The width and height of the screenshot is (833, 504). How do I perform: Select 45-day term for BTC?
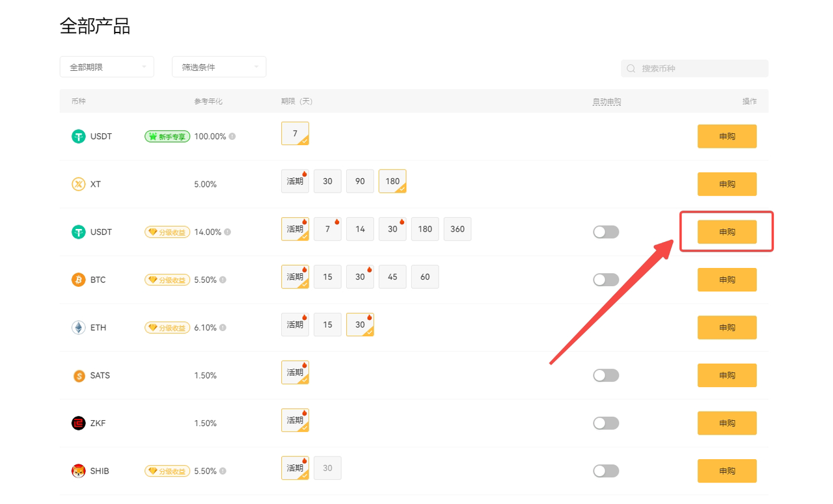coord(392,277)
